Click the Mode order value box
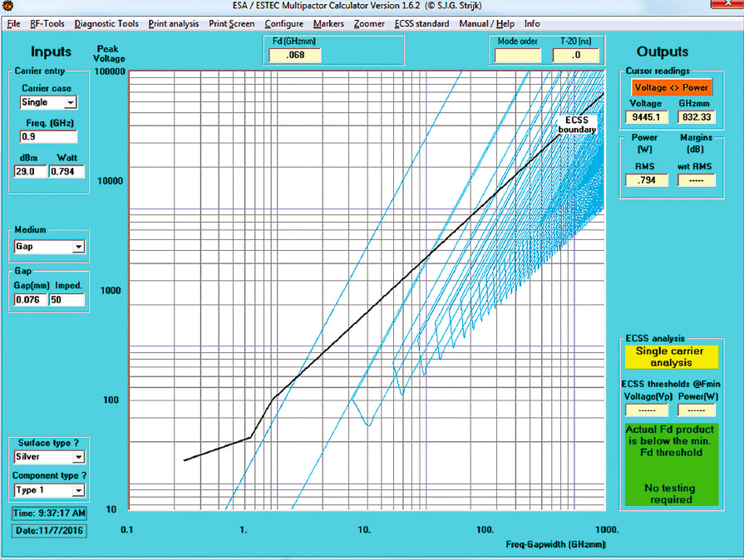This screenshot has height=560, width=744. 517,55
